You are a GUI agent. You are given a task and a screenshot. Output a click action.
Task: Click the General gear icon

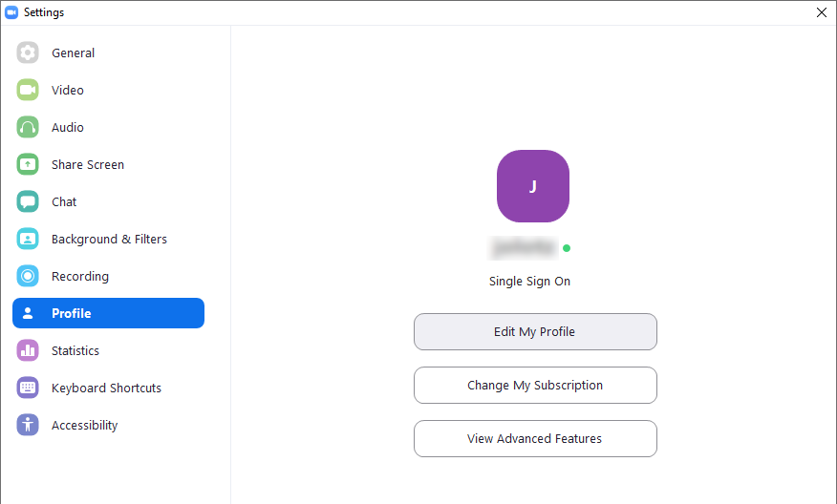tap(27, 52)
